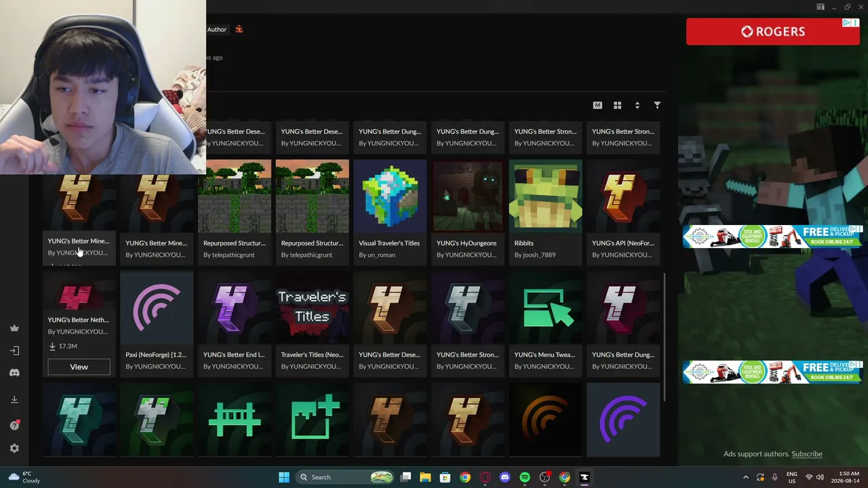Click the taskbar Search box
The image size is (868, 488).
click(346, 477)
